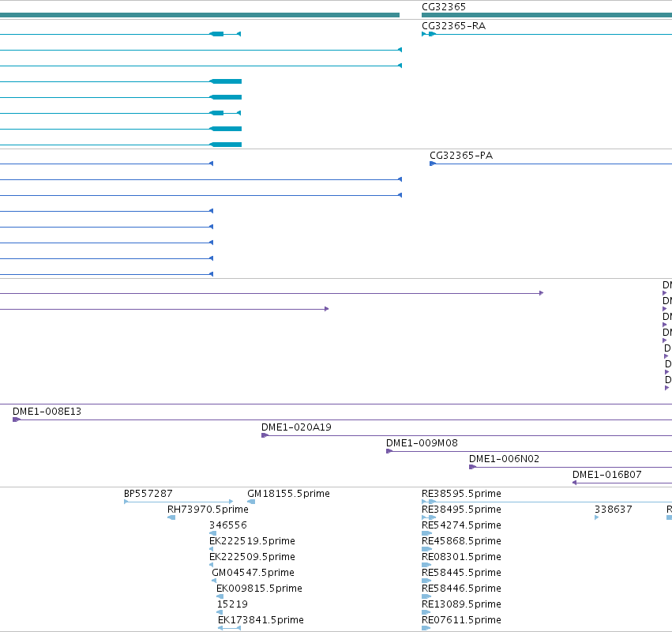The image size is (672, 632).
Task: Select the CG32365-PA protein label
Action: (x=461, y=156)
